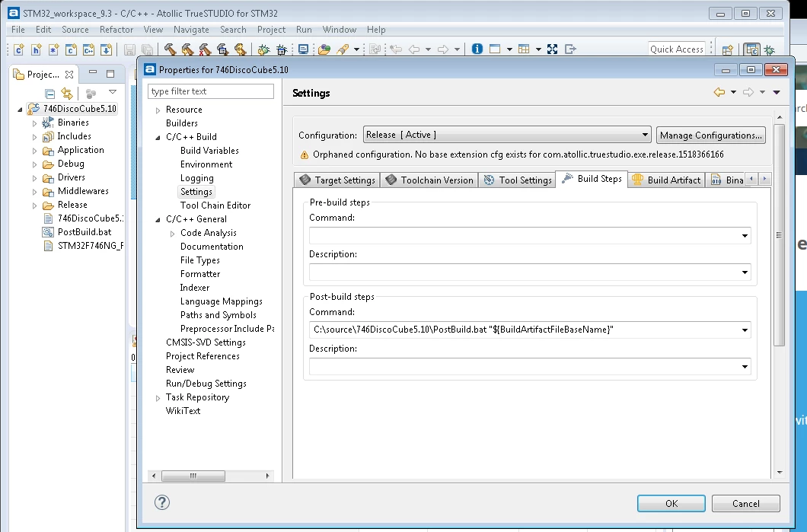Click the new header file toolbar icon
807x532 pixels.
36,49
